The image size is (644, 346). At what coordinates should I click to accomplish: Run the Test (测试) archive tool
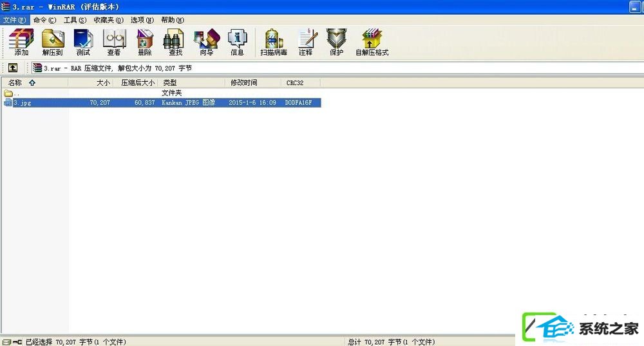pos(83,42)
